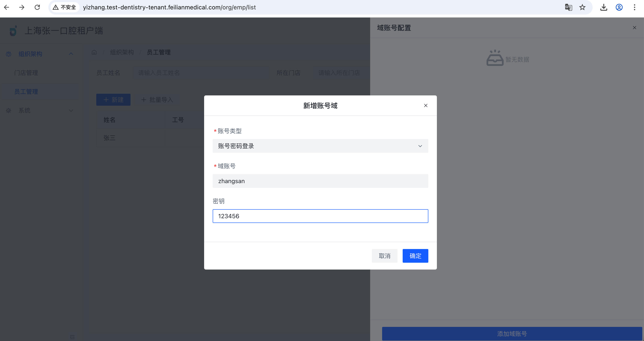
Task: Click the 不安全 security warning badge
Action: click(65, 7)
